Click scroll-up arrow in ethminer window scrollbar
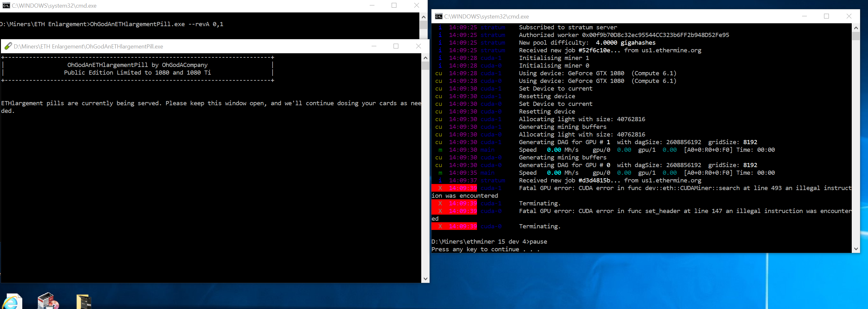This screenshot has width=868, height=309. click(x=856, y=28)
